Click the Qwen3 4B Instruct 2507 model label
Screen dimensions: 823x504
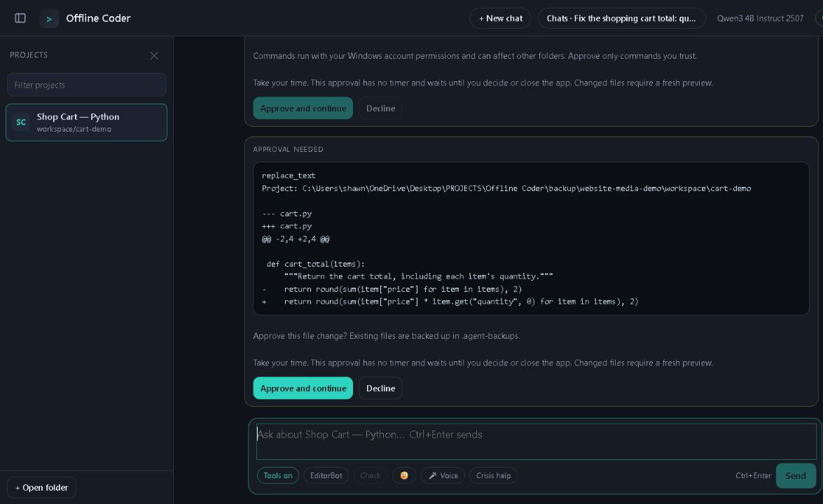click(x=760, y=18)
